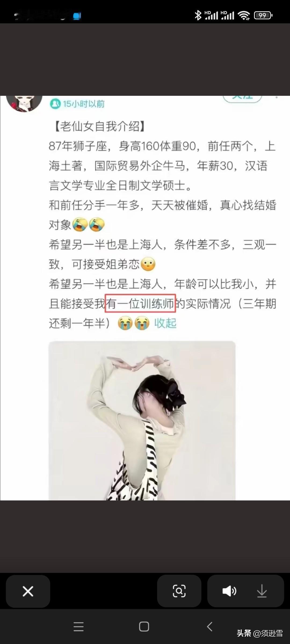Tap the 15小时以前 timestamp
This screenshot has width=290, height=644.
84,104
